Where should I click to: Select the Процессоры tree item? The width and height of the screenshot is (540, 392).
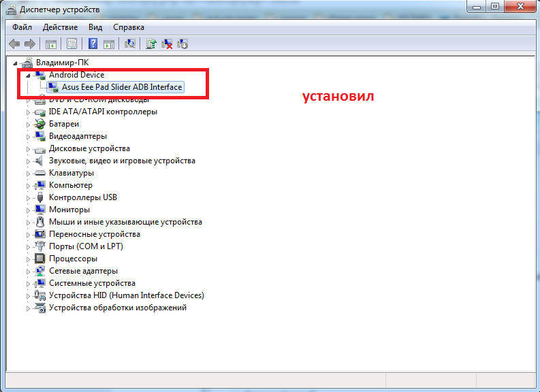tap(73, 259)
